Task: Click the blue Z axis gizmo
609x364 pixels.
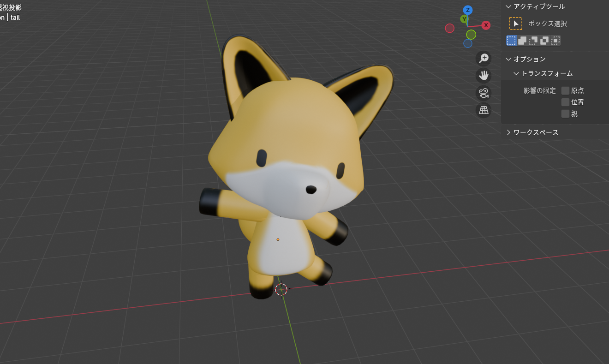Action: (468, 10)
